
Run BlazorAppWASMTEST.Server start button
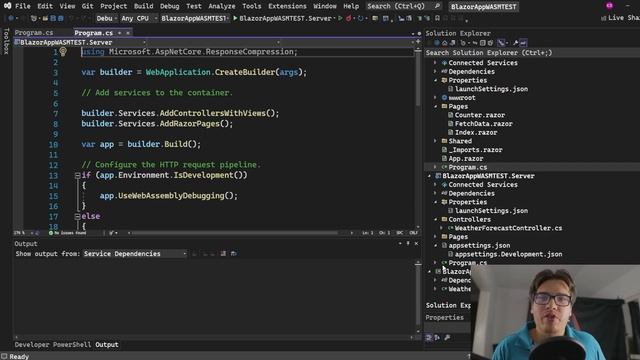(x=282, y=18)
